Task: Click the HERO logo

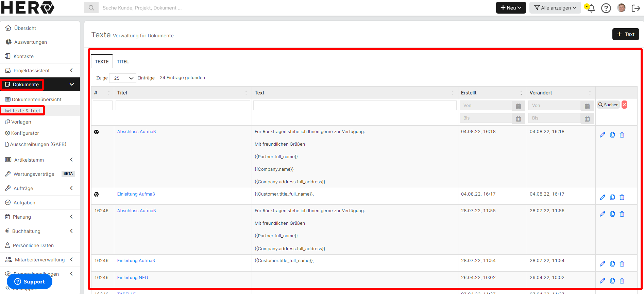Action: 28,7
